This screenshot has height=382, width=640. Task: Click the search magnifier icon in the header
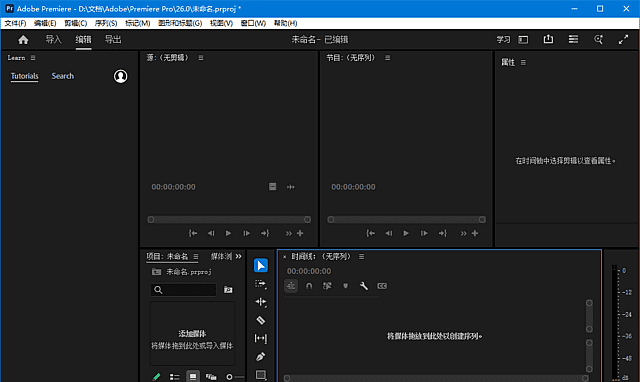tap(598, 39)
